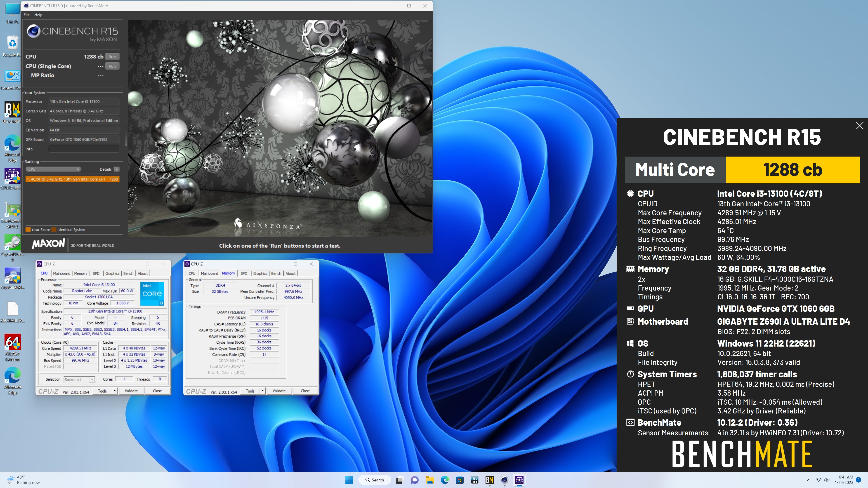Open Socket #1 selection dropdown

pyautogui.click(x=79, y=380)
